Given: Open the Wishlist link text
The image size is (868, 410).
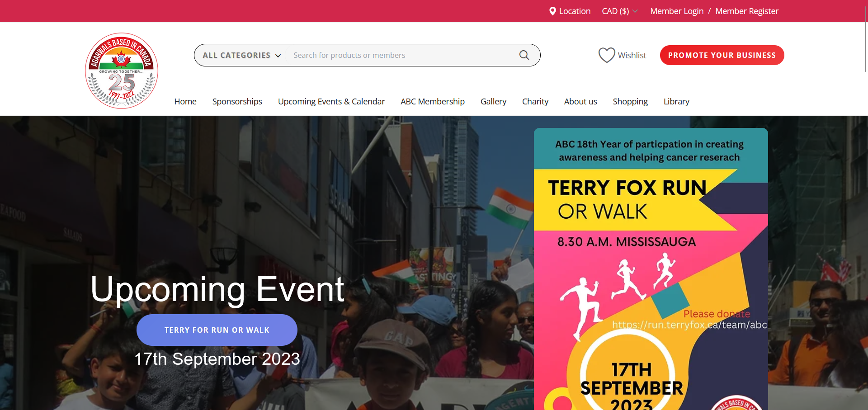Looking at the screenshot, I should coord(632,55).
